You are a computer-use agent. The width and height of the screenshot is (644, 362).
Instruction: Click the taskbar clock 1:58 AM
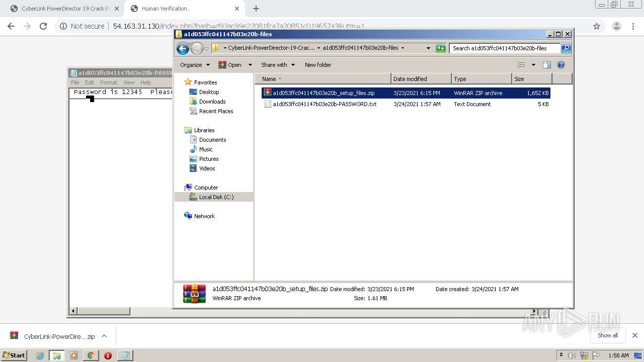pos(618,355)
